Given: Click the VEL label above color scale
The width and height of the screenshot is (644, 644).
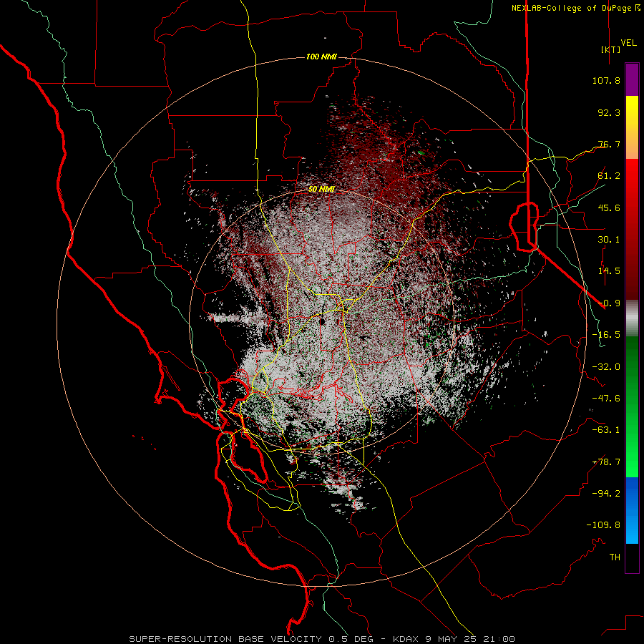Looking at the screenshot, I should coord(628,42).
